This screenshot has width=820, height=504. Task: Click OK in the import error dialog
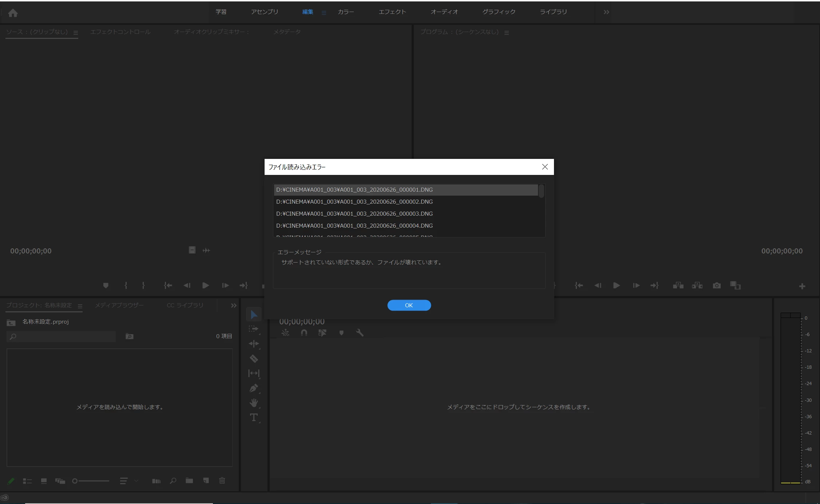409,305
